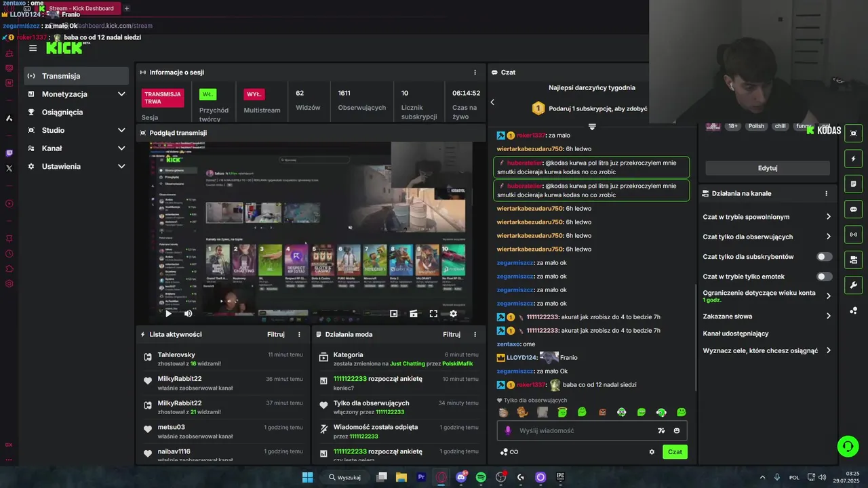The image size is (868, 488).
Task: Click the Just Chatting category link
Action: pyautogui.click(x=408, y=364)
